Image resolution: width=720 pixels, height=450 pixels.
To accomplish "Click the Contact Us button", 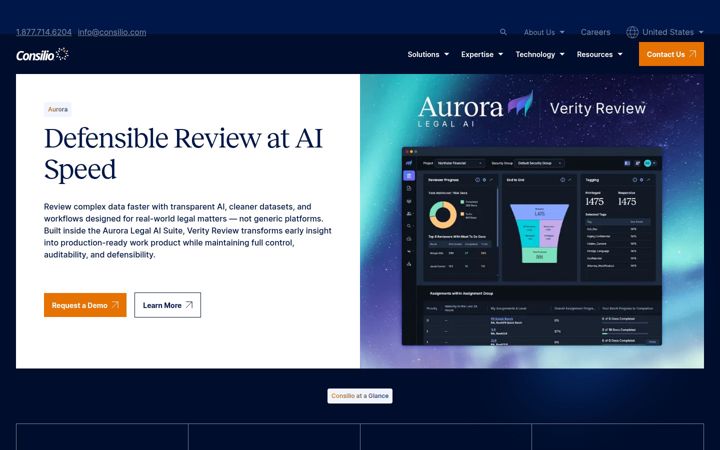I will pyautogui.click(x=671, y=54).
